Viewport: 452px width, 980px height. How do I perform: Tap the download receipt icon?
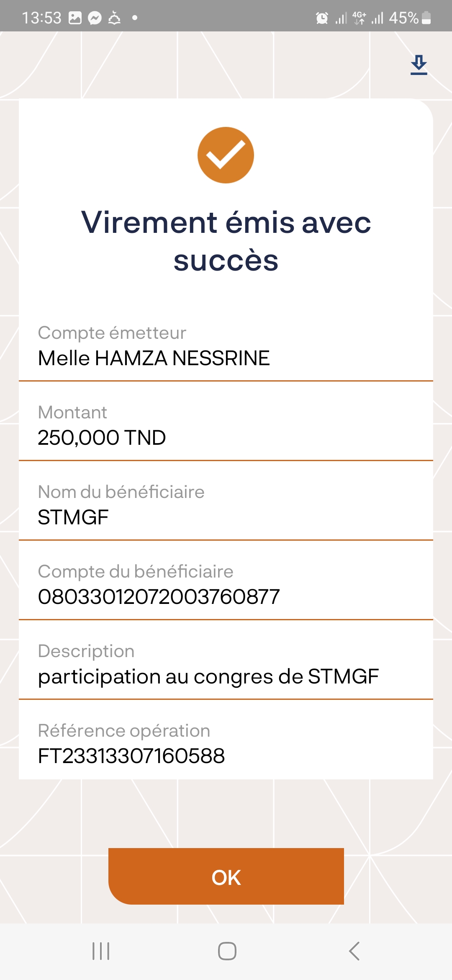419,65
